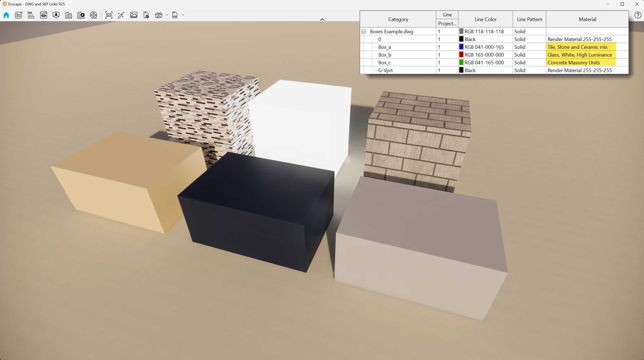Export standalone EXE file
Image resolution: width=644 pixels, height=360 pixels.
(175, 15)
